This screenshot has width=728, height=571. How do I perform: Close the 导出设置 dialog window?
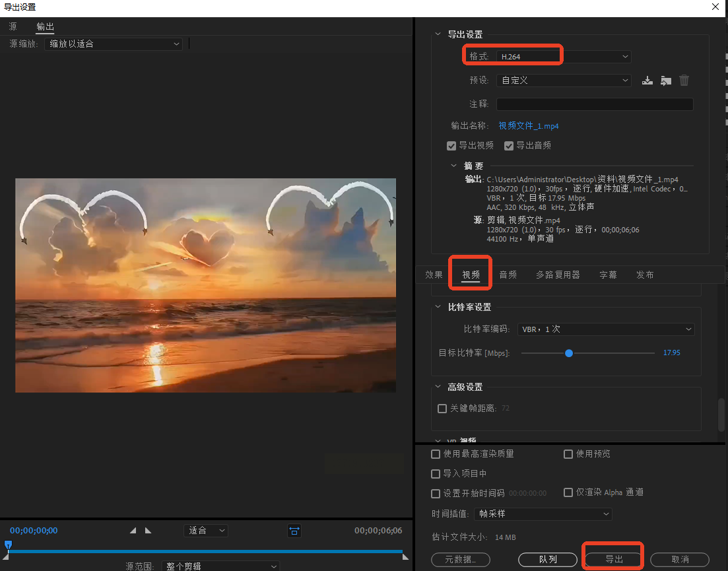tap(715, 7)
